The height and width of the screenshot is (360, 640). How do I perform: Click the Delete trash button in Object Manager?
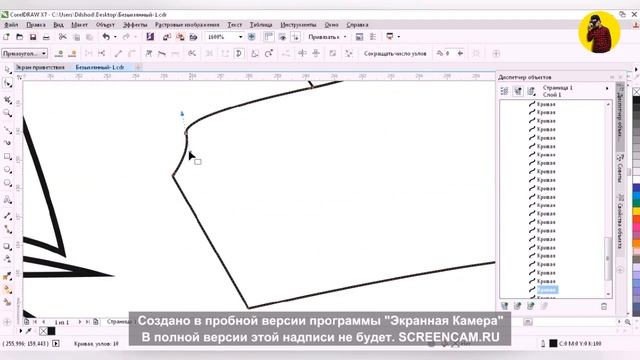coord(604,306)
